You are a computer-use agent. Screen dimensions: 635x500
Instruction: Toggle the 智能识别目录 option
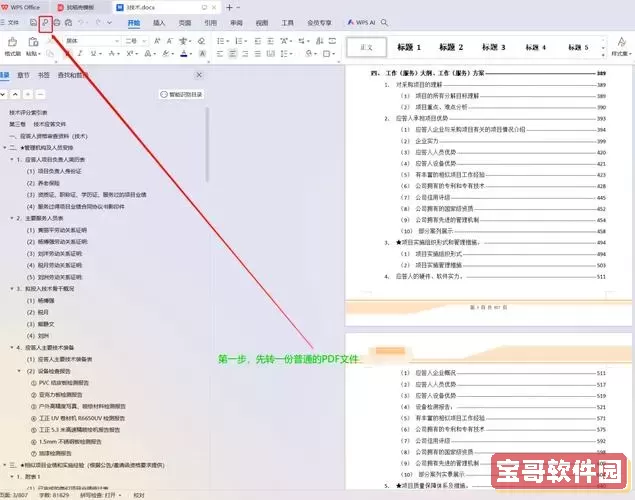(181, 94)
